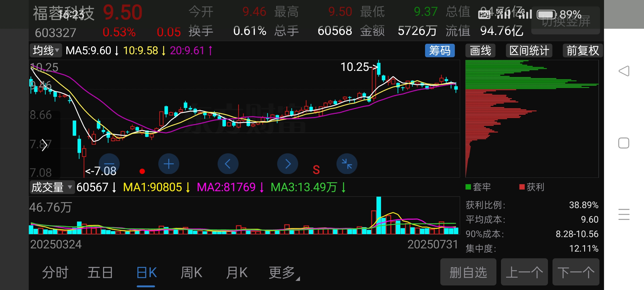The width and height of the screenshot is (644, 290).
Task: Tap the 金额 5726万 amount value
Action: (418, 31)
